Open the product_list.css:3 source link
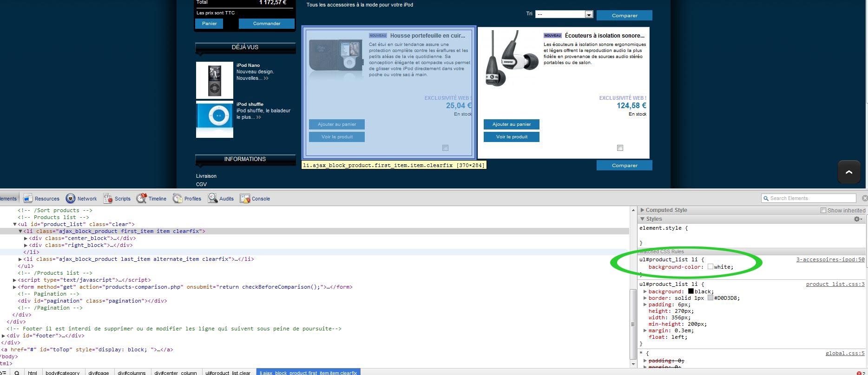The image size is (868, 375). (835, 284)
